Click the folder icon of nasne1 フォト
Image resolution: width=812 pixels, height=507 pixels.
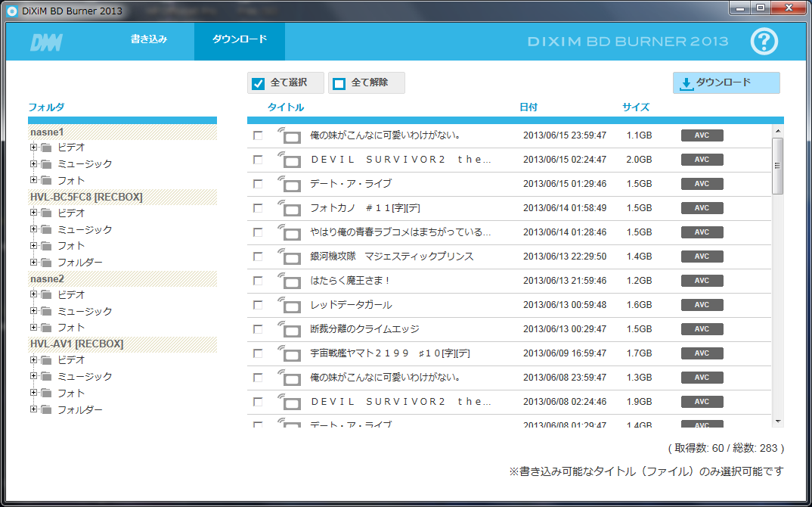tap(47, 180)
